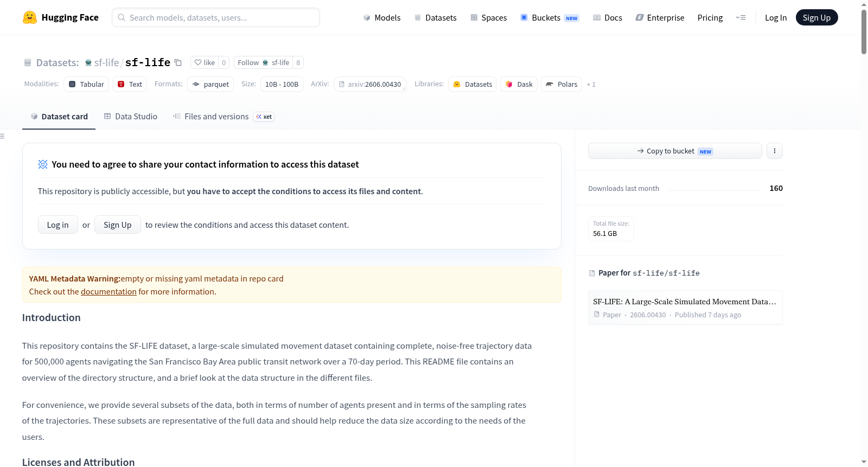Click the followers count 8
The image size is (868, 467).
coord(298,62)
